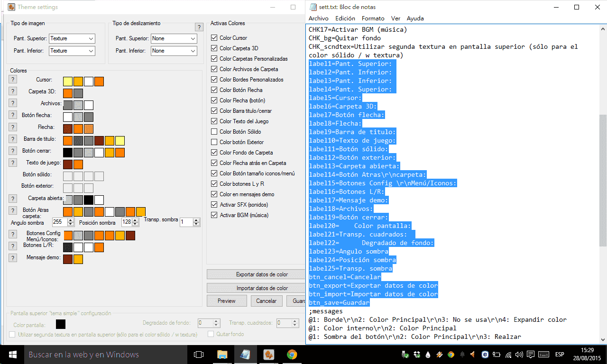This screenshot has height=364, width=607.
Task: Open the Formato menu in Notepad
Action: pos(373,18)
